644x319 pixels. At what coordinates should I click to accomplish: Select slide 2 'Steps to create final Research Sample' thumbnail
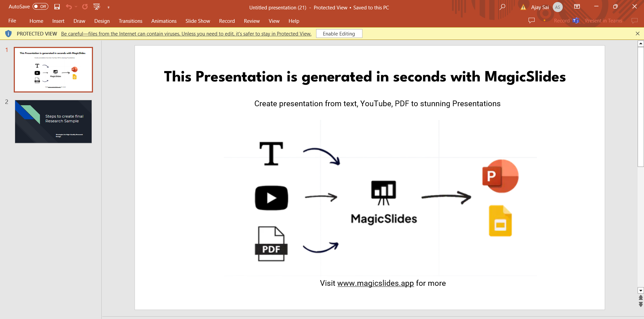(53, 122)
